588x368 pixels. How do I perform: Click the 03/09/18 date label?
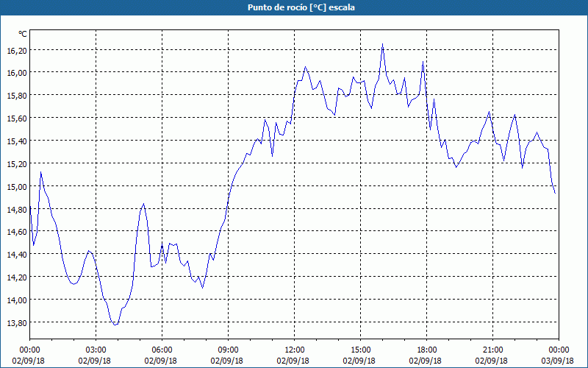(559, 361)
